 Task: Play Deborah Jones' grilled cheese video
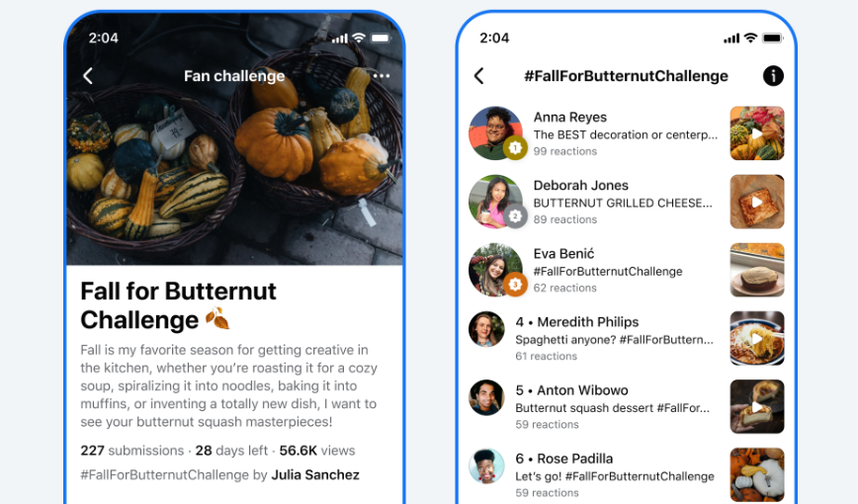click(757, 202)
